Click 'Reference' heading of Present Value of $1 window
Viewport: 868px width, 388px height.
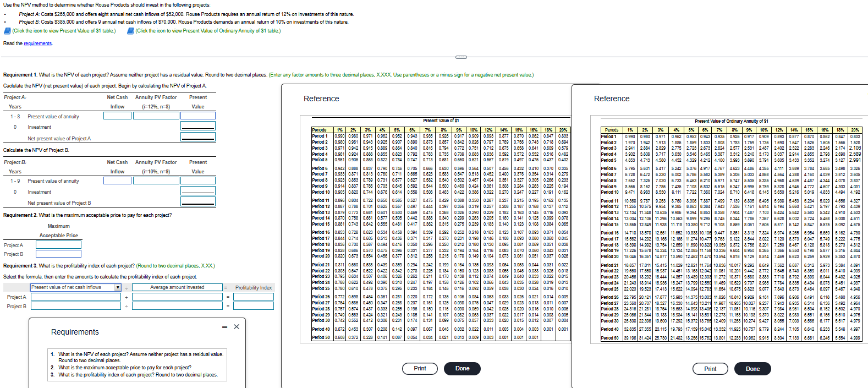[x=321, y=99]
